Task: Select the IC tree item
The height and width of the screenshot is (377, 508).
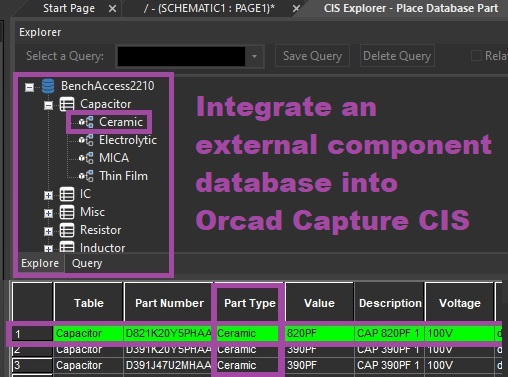Action: [x=85, y=194]
